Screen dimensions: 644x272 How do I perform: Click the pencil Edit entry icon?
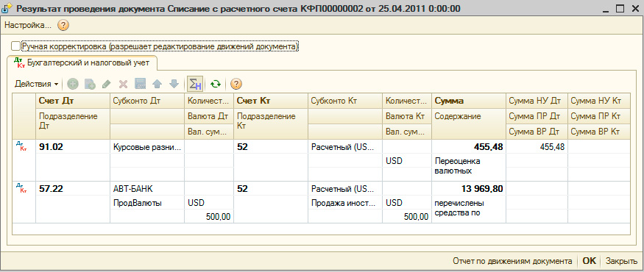107,84
